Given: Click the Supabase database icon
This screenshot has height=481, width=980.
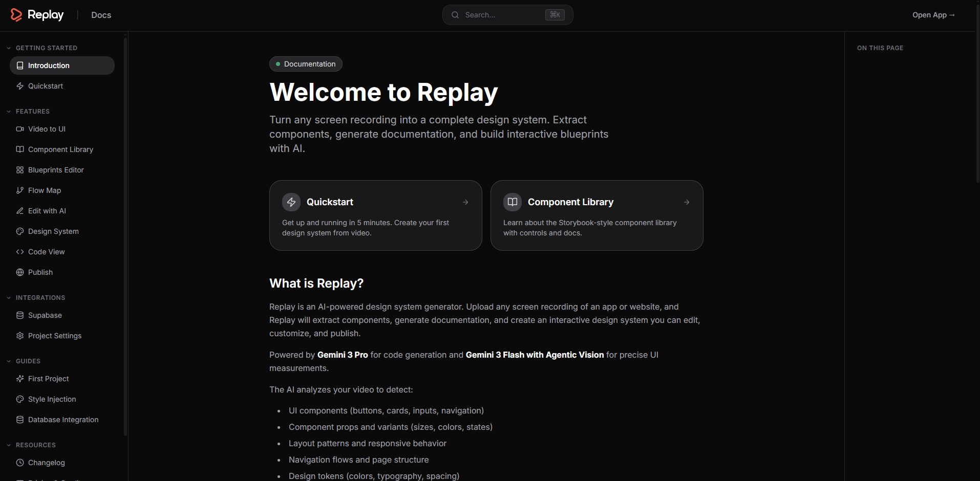Looking at the screenshot, I should pos(20,315).
